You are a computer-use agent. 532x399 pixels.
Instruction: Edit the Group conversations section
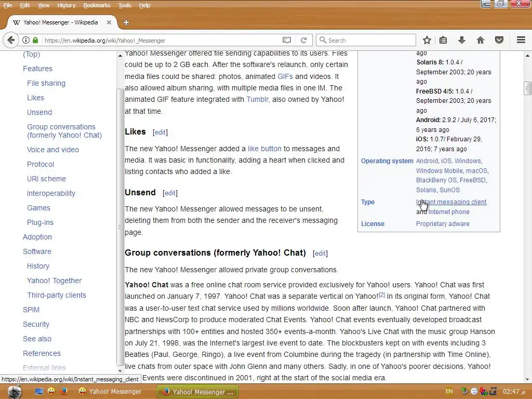click(320, 254)
